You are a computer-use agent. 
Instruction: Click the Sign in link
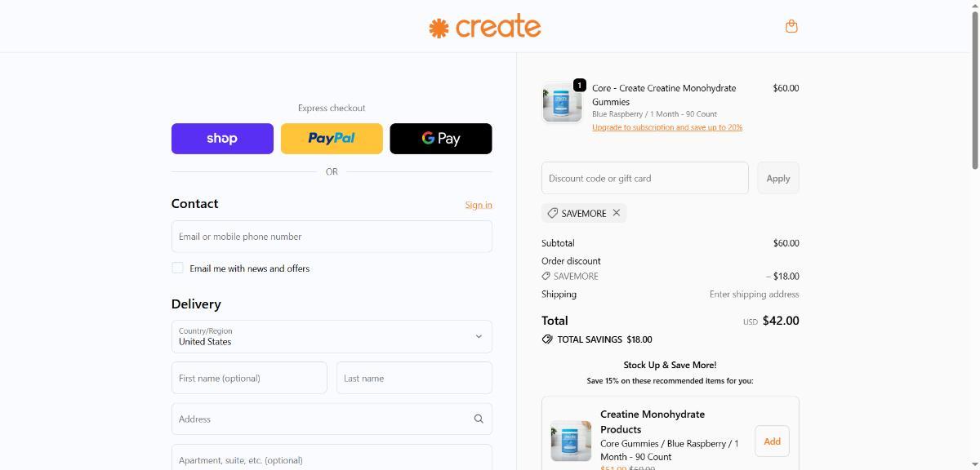(478, 205)
